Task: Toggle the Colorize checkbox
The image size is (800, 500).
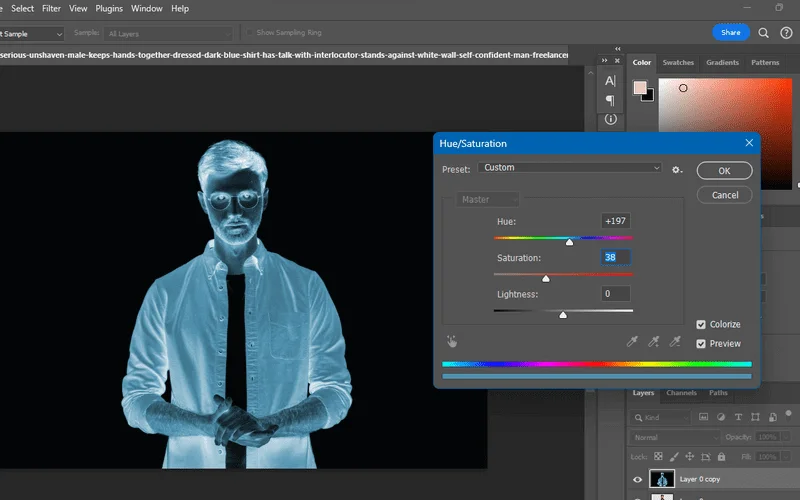Action: pyautogui.click(x=701, y=324)
